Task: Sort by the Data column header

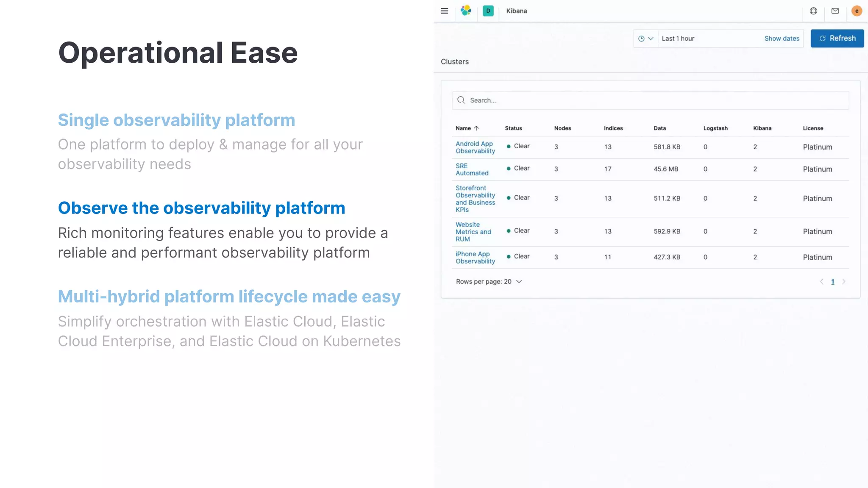Action: (659, 128)
